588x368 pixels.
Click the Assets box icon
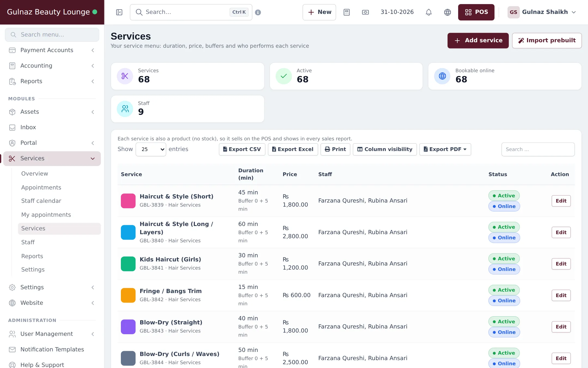[12, 112]
